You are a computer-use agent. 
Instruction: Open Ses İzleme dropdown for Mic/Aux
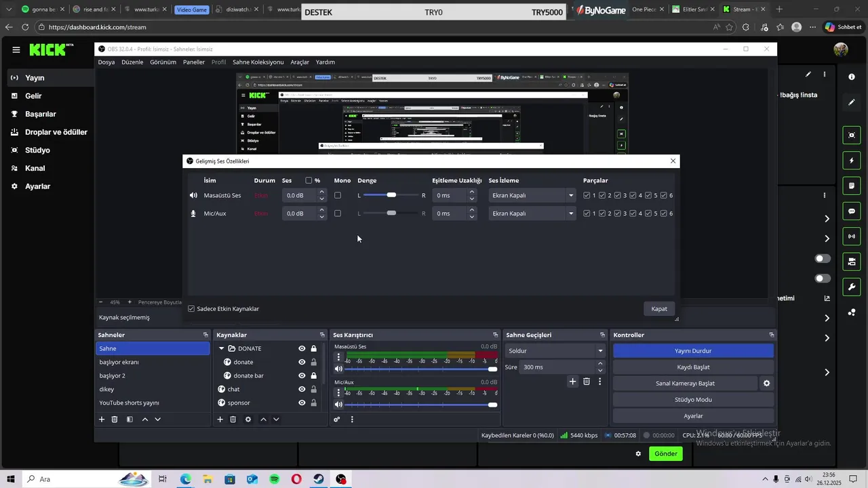[532, 213]
